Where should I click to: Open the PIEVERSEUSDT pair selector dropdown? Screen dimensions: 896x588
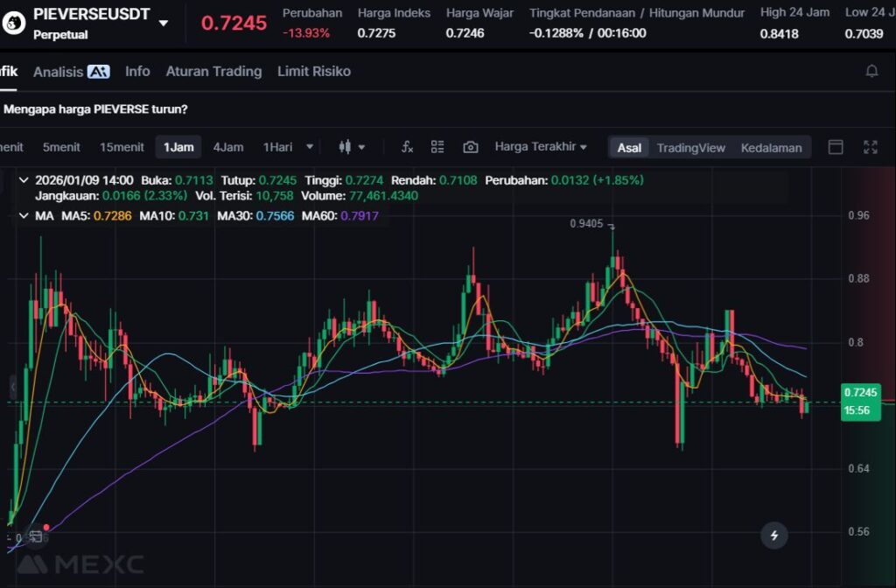164,23
